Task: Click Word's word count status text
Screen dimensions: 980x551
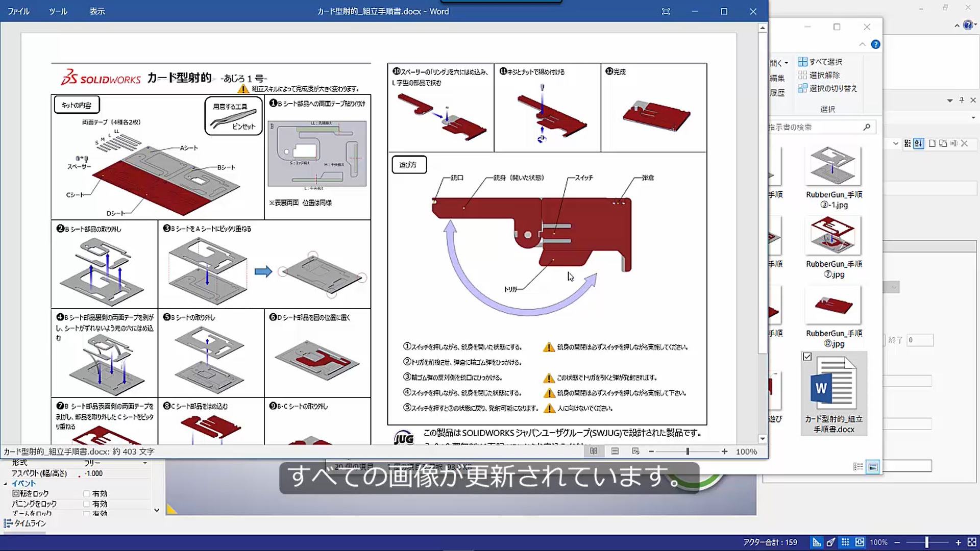Action: 79,452
